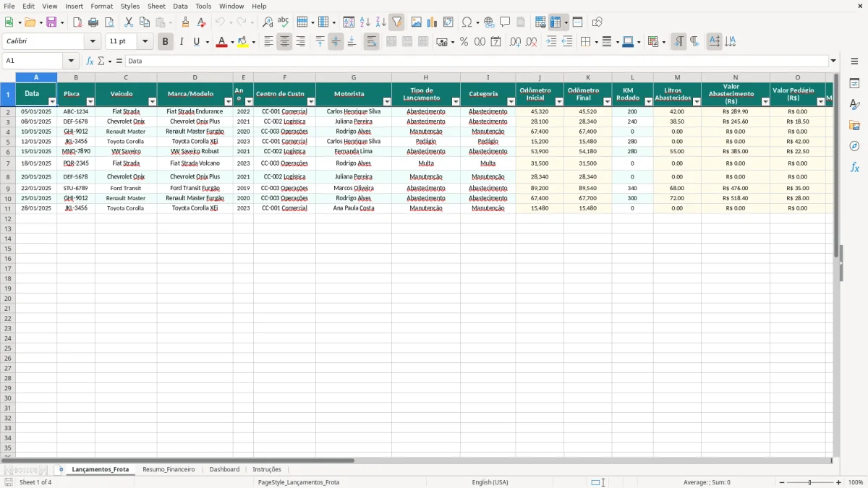Click the English (USA) language status

point(490,482)
